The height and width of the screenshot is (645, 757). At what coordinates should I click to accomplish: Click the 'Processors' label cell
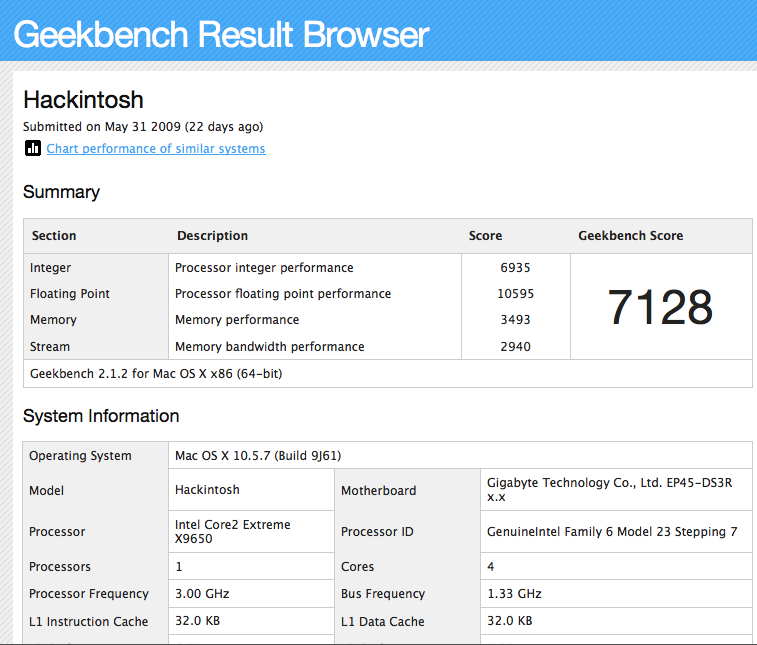pyautogui.click(x=60, y=566)
